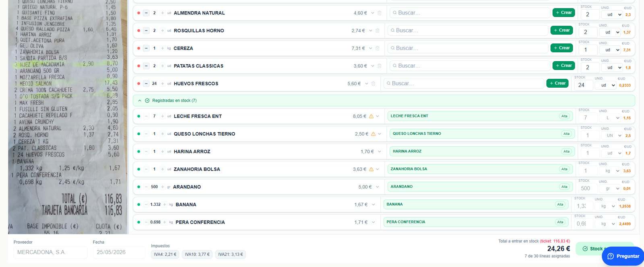The width and height of the screenshot is (644, 267).
Task: Decrease ALMENDRA NATURAL quantity with minus
Action: [x=146, y=13]
